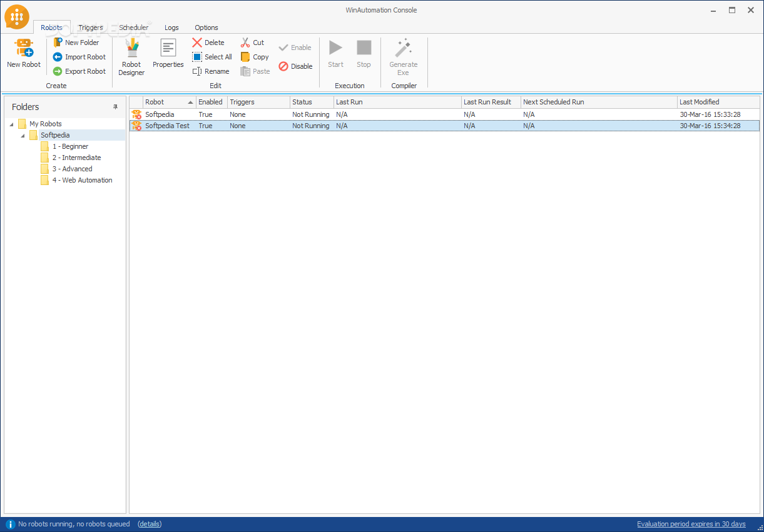
Task: Click 'No robots running, no robots queued' text
Action: [x=74, y=524]
